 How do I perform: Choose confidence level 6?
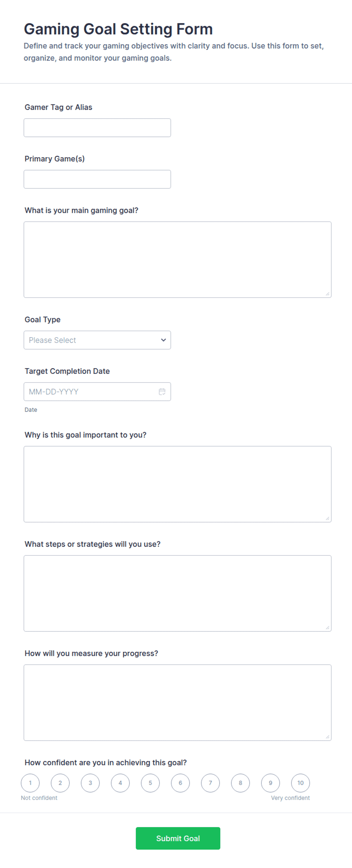click(180, 783)
